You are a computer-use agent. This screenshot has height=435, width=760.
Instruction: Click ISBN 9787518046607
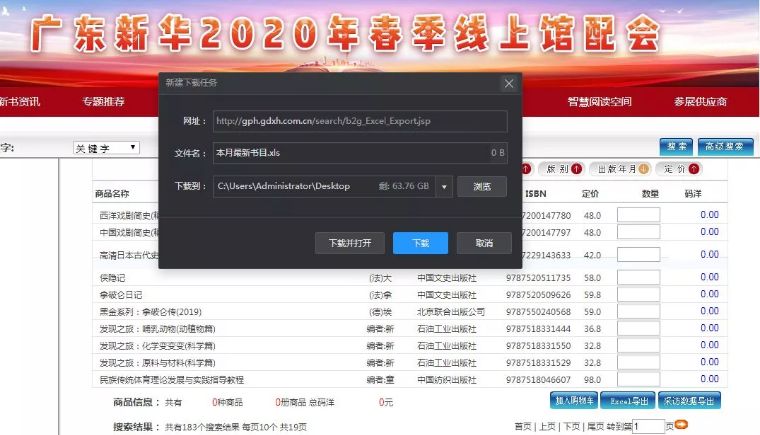point(538,380)
